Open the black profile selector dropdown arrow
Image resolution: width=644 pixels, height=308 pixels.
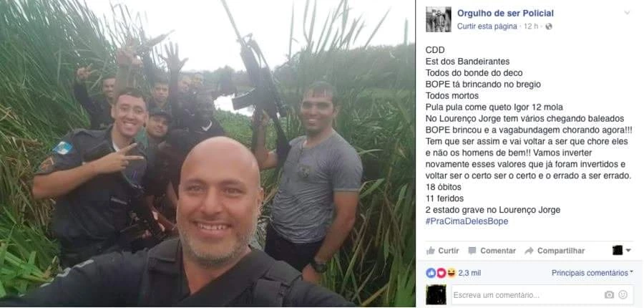tap(628, 251)
